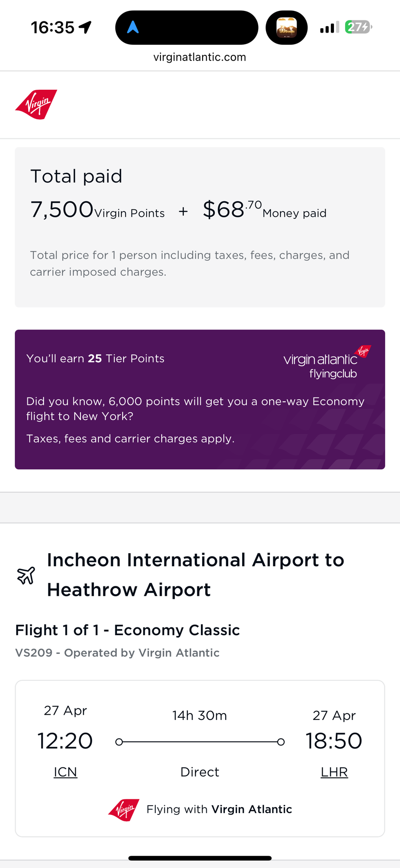The height and width of the screenshot is (868, 400).
Task: Open the game app icon in Dynamic Island
Action: [287, 27]
